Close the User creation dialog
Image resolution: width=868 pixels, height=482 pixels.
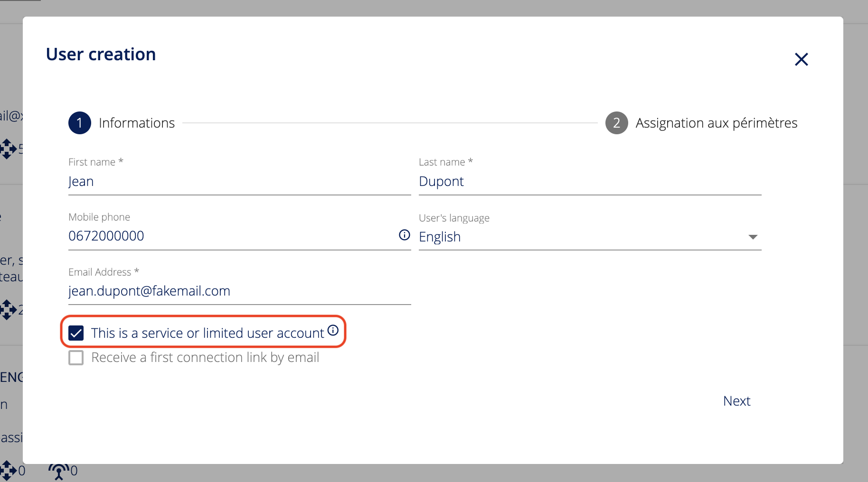click(801, 59)
